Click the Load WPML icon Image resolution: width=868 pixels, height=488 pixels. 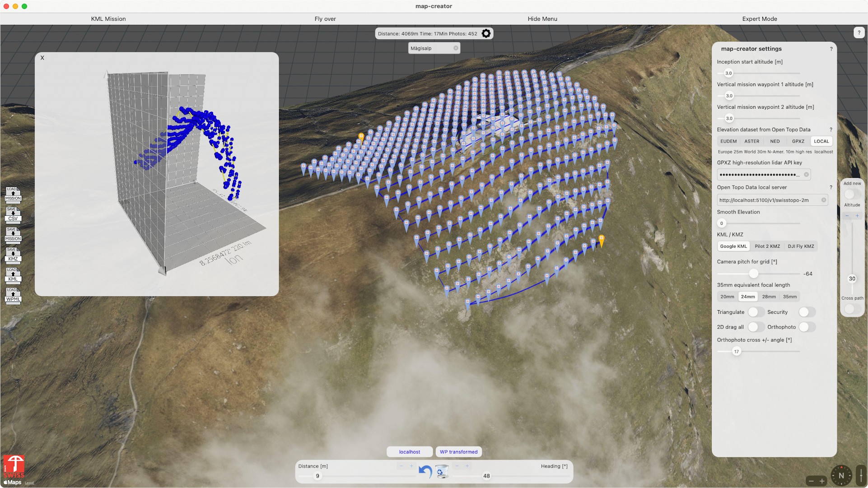pos(13,295)
